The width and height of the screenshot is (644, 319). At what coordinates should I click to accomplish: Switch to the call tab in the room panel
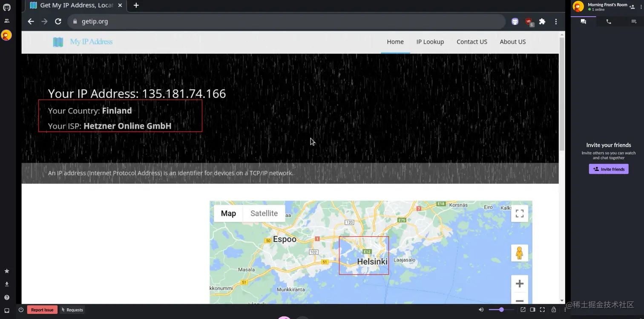pos(609,21)
